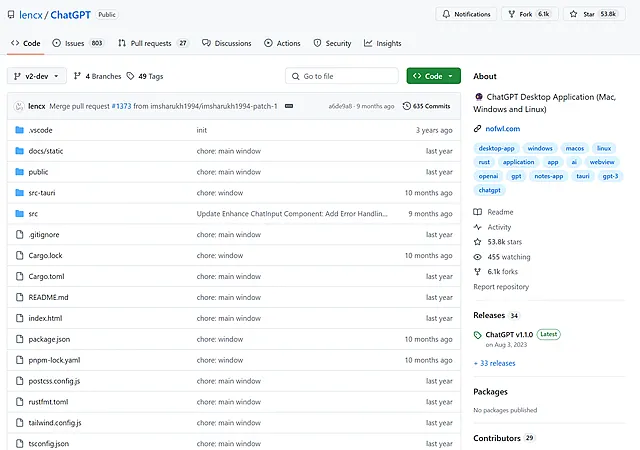The width and height of the screenshot is (640, 450).
Task: Click the Cargo.lock file icon
Action: click(19, 255)
